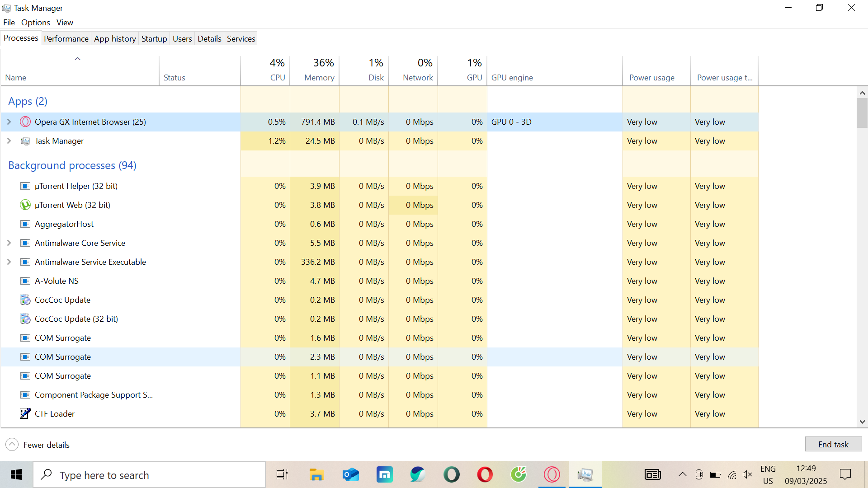Image resolution: width=868 pixels, height=488 pixels.
Task: Click the Task Manager process row icon
Action: [x=25, y=141]
